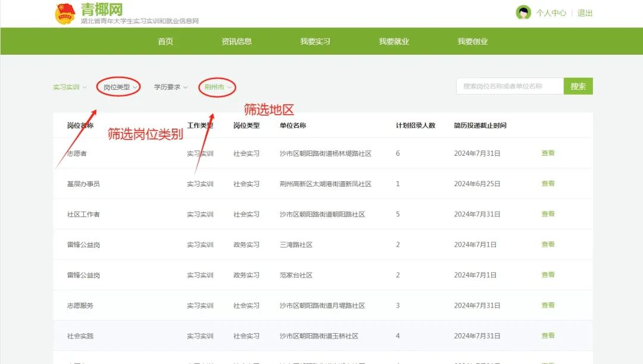Click 查看 for 社区工作者 position
The image size is (643, 364).
548,214
